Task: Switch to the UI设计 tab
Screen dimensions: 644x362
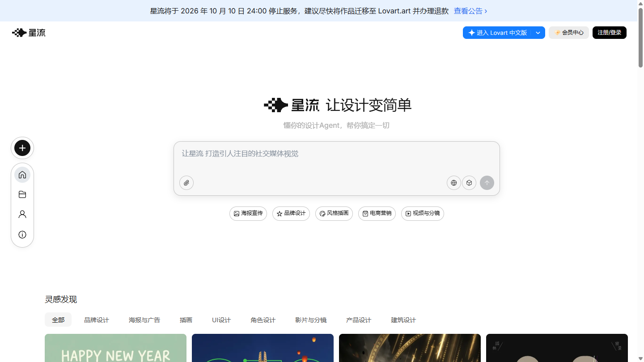Action: pyautogui.click(x=221, y=320)
